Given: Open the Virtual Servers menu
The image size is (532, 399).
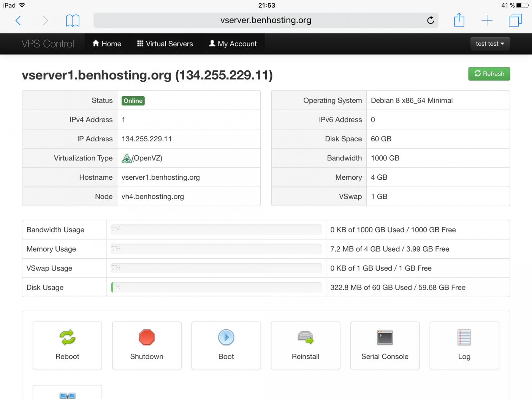Looking at the screenshot, I should (165, 44).
